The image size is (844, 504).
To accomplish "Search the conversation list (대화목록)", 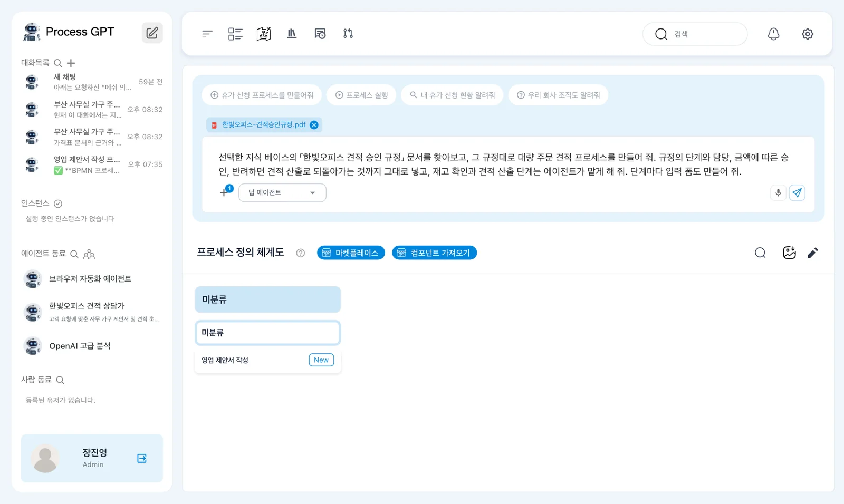I will click(x=58, y=63).
